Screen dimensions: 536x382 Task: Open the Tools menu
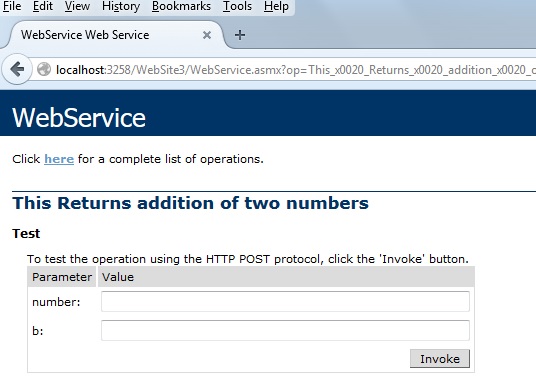click(x=237, y=6)
